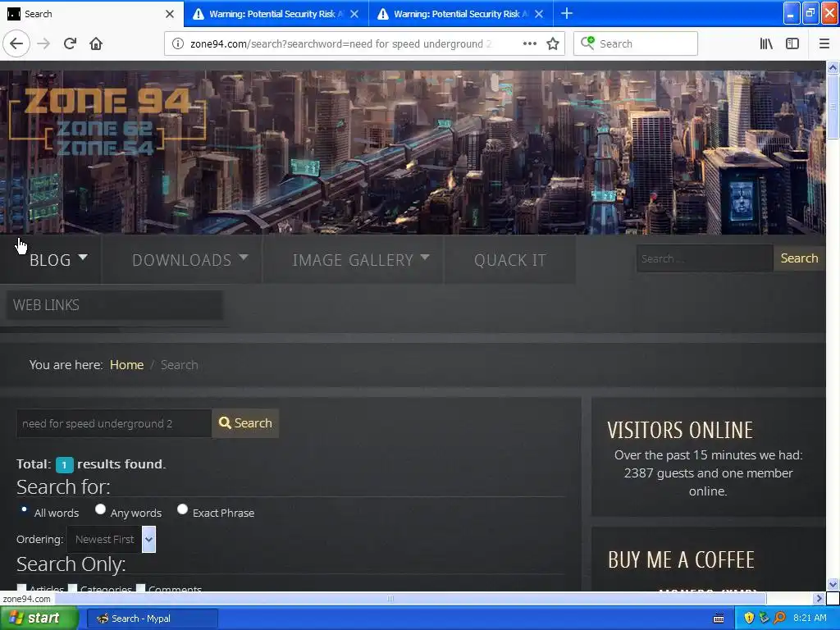This screenshot has height=630, width=840.
Task: Open the browser home page icon
Action: pyautogui.click(x=96, y=43)
